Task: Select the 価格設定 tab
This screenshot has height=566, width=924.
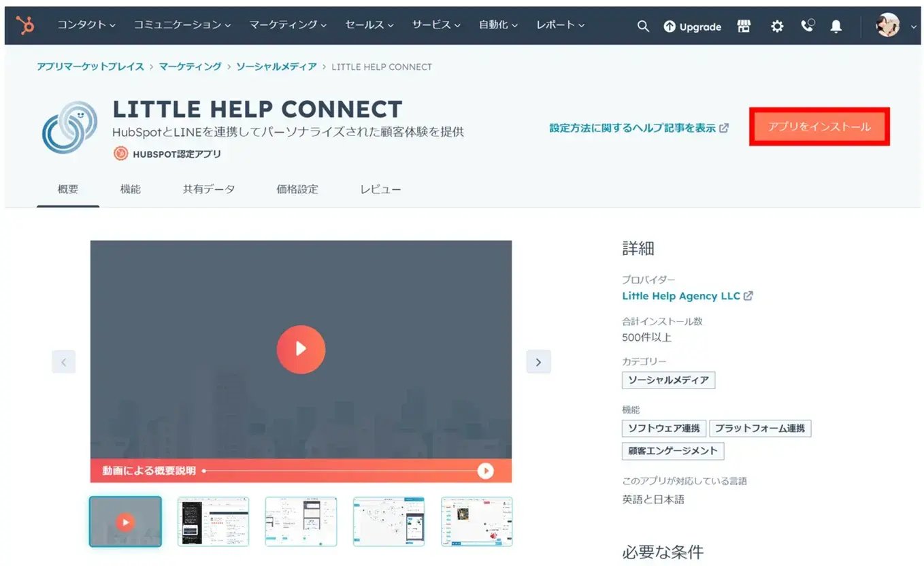Action: (297, 189)
